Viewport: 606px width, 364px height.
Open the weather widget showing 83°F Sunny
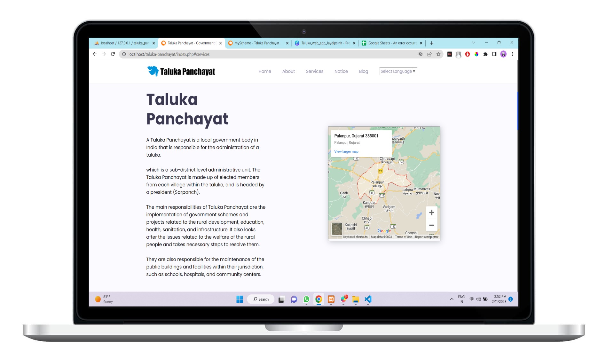[104, 299]
